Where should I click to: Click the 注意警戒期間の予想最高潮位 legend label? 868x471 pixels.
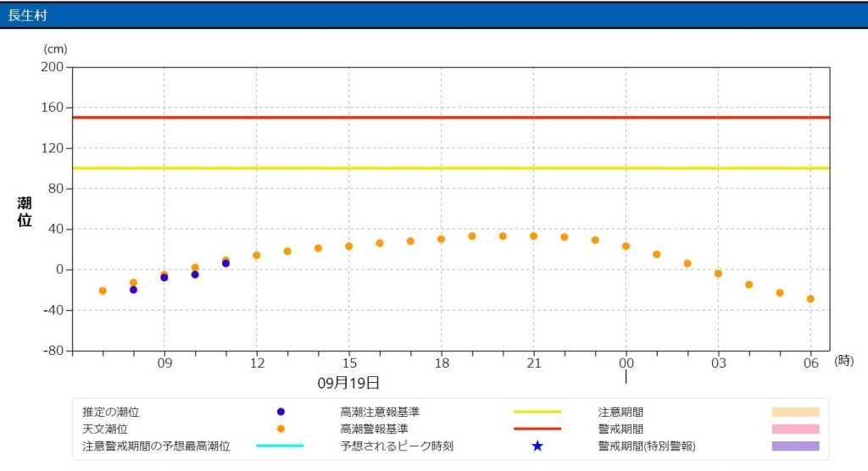[156, 446]
